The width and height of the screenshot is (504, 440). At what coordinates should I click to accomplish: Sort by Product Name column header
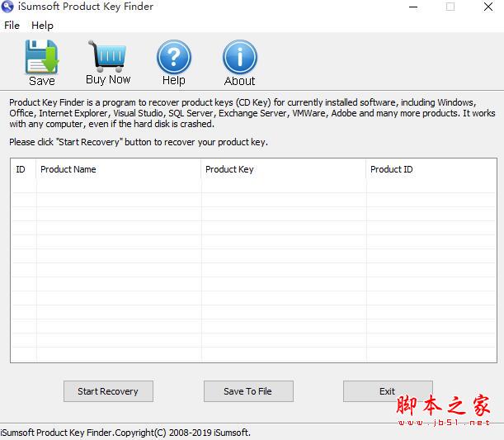(x=119, y=169)
